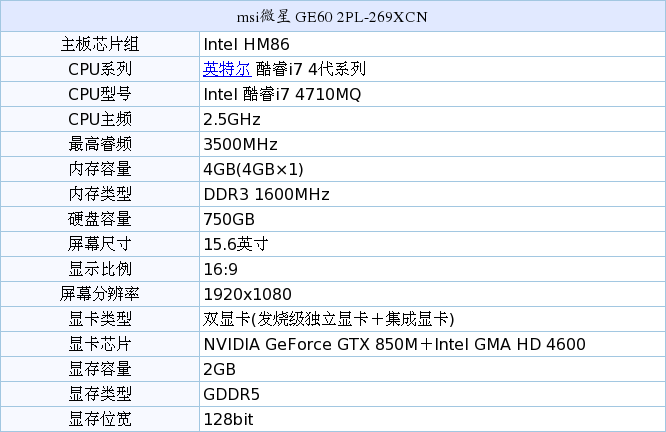Select the 1920x1080 value
Screen dimensions: 666x432
point(248,294)
